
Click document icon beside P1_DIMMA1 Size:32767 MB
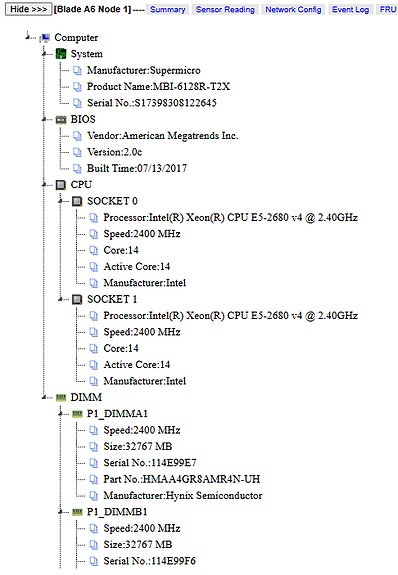point(94,447)
